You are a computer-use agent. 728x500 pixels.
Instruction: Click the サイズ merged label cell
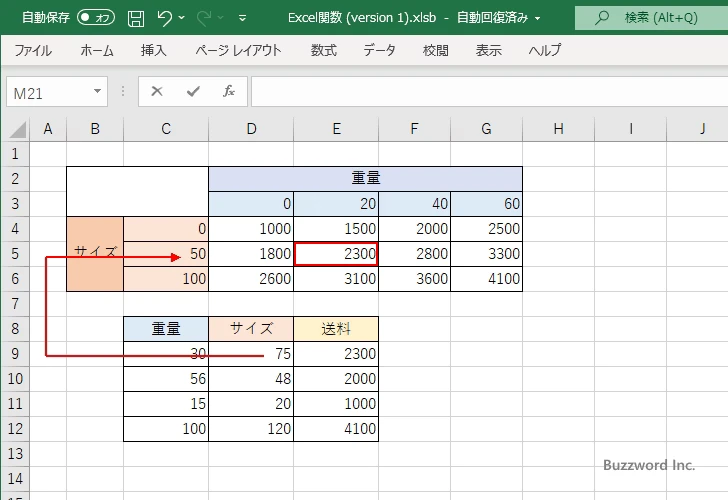pos(95,254)
